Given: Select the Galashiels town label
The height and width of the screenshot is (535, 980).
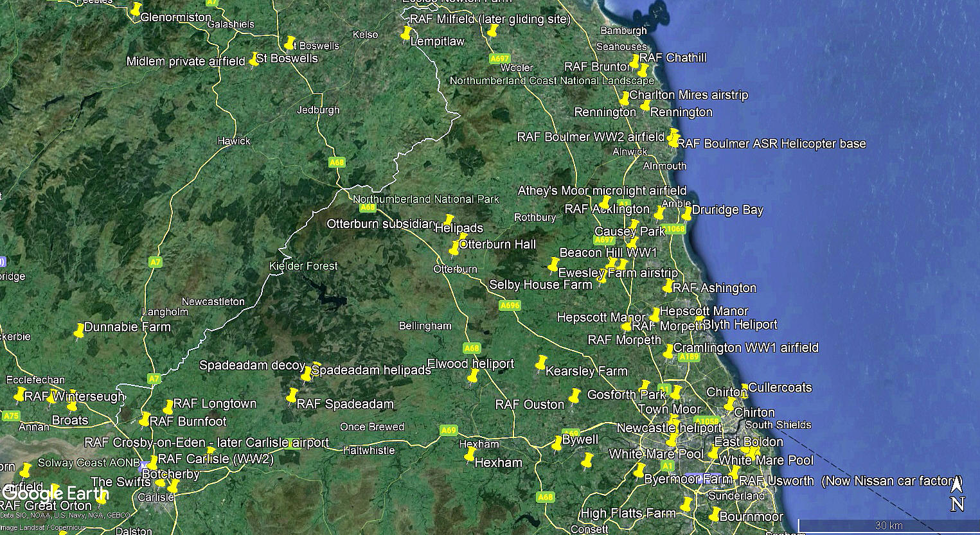Looking at the screenshot, I should click(231, 24).
